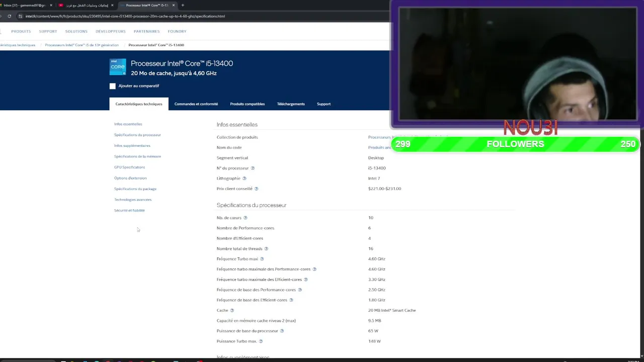The width and height of the screenshot is (644, 362).
Task: Open a new browser tab
Action: click(183, 5)
